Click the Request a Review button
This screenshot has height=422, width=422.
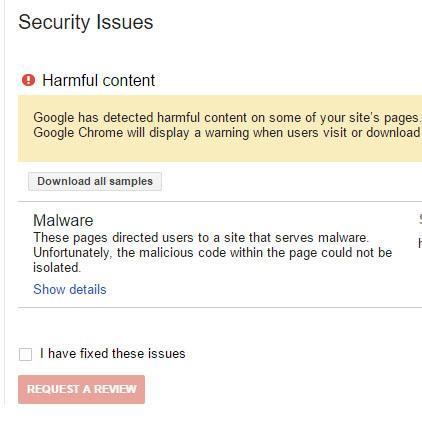point(81,389)
